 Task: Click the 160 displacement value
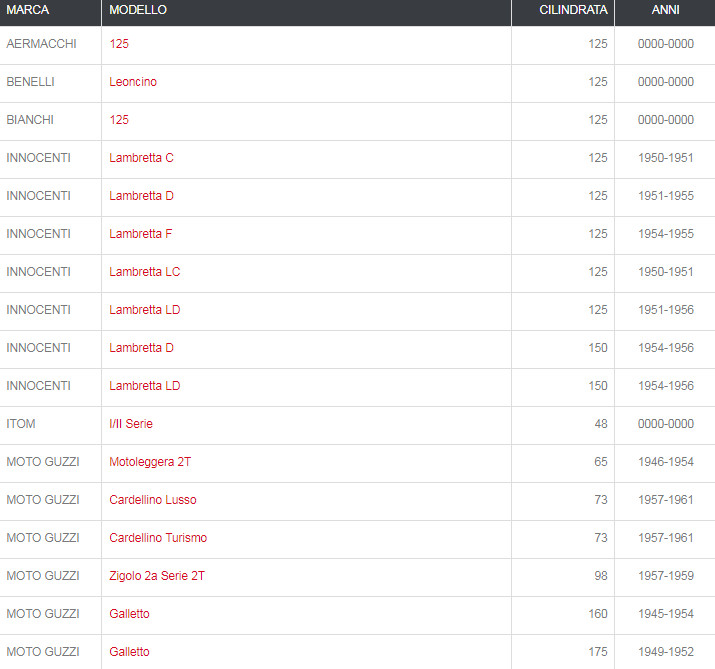[x=598, y=614]
